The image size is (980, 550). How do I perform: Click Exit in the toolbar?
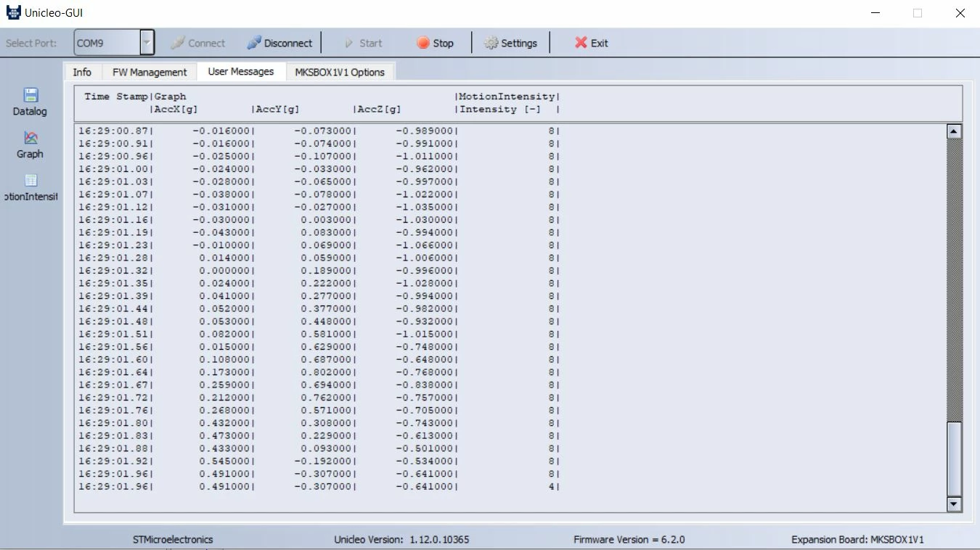coord(592,43)
